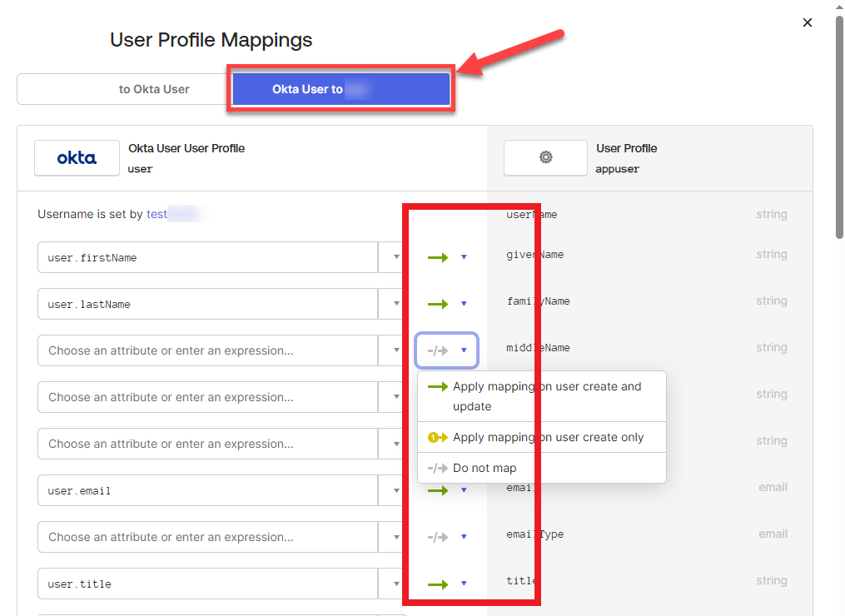Click the green arrow icon in menu

point(438,386)
